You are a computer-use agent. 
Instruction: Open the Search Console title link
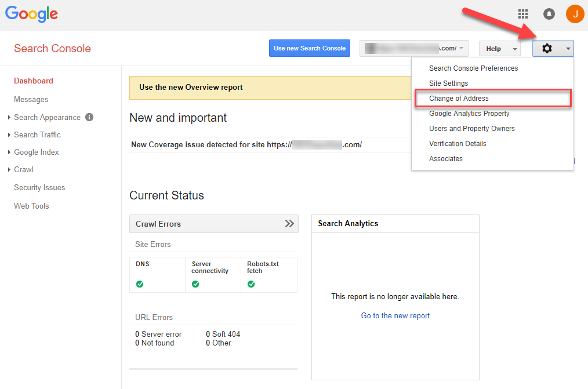click(52, 48)
